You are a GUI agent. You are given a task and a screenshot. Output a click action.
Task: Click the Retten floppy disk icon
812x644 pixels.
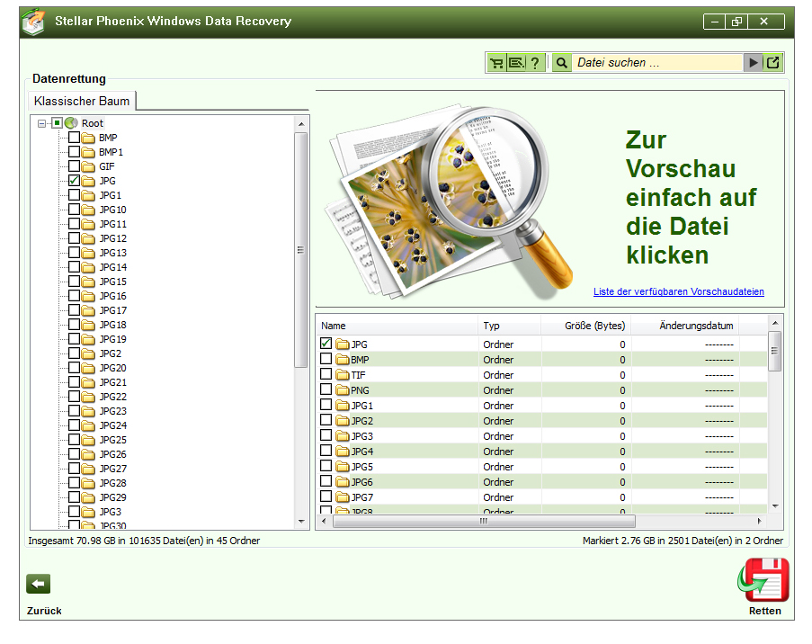tap(764, 580)
